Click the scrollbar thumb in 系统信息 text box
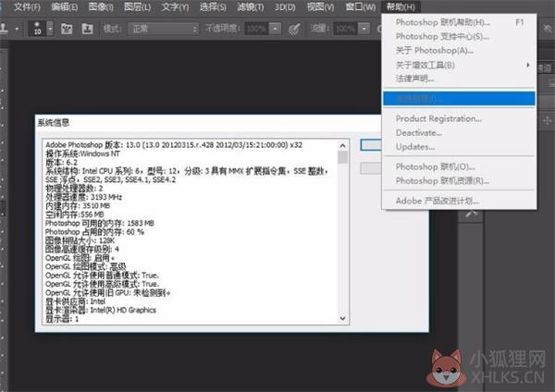 point(342,157)
